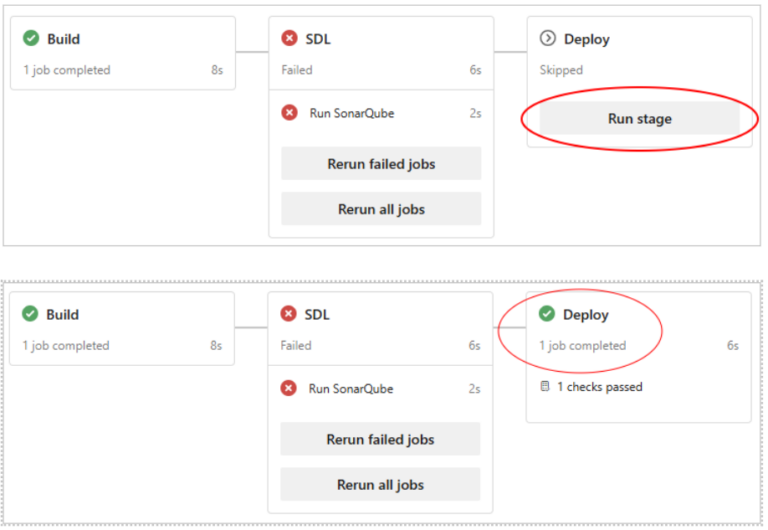Viewport: 768px width, 530px height.
Task: Click checks icon next to 1 checks passed
Action: [x=545, y=386]
